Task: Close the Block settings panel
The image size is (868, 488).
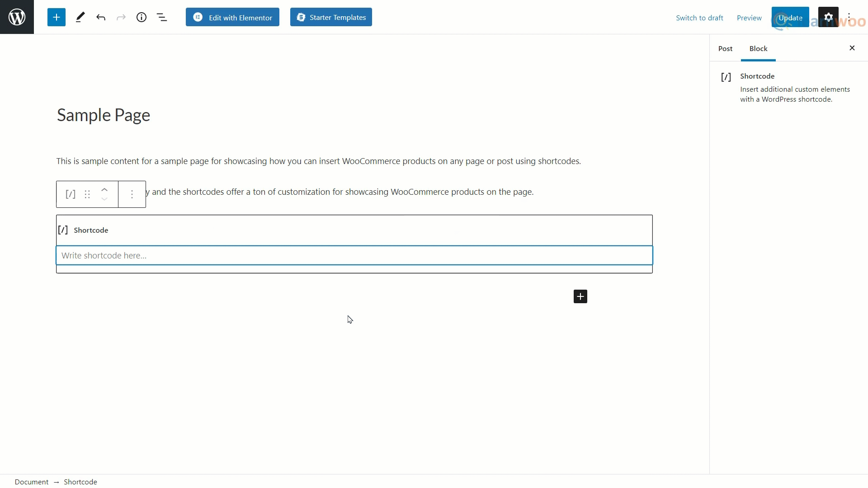Action: coord(853,47)
